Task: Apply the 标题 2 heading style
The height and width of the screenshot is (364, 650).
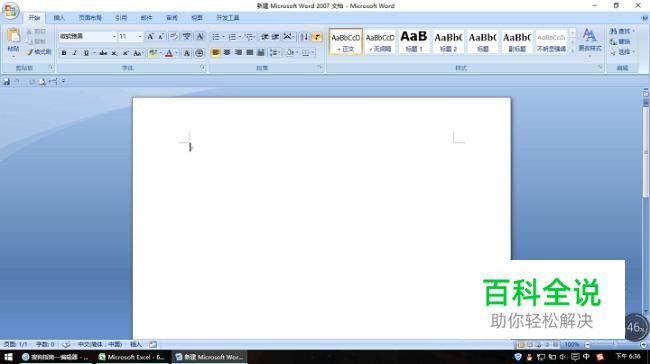Action: [x=448, y=41]
